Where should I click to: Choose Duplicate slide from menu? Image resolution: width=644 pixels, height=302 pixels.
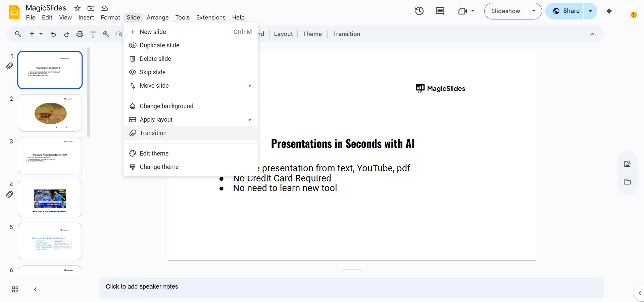point(159,45)
